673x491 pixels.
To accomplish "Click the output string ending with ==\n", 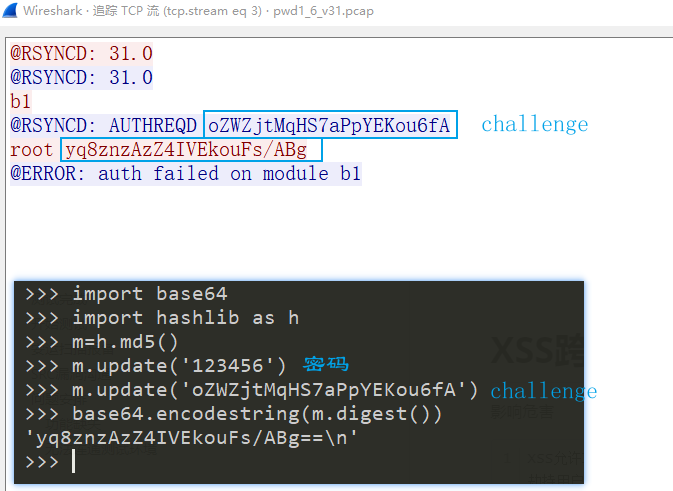I will [x=191, y=438].
